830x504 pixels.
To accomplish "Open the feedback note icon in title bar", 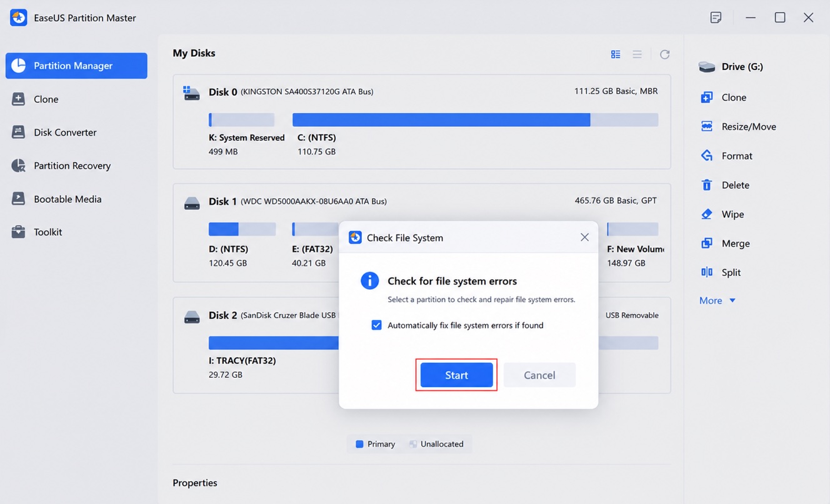I will tap(716, 17).
